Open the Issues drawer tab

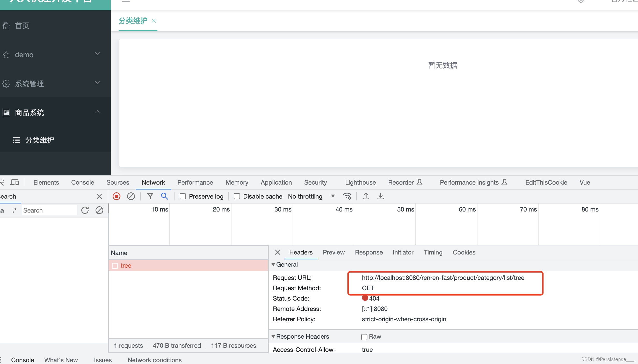[x=103, y=360]
